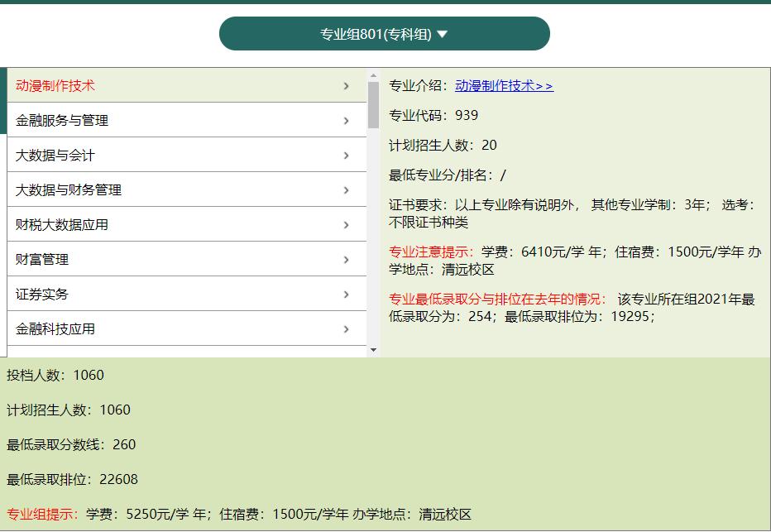771x532 pixels.
Task: Expand the 金融科技应用 row chevron
Action: (x=347, y=328)
